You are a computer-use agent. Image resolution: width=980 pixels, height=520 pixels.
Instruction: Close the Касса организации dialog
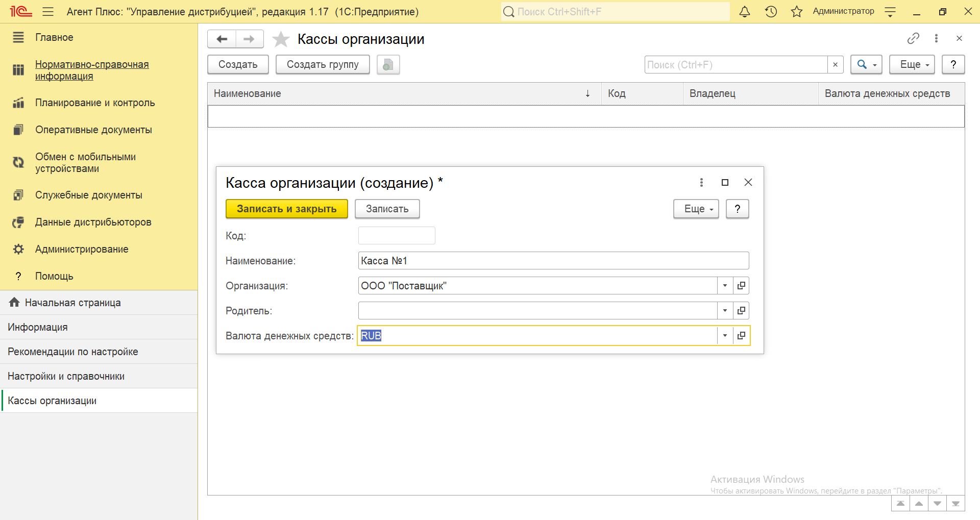pyautogui.click(x=748, y=182)
